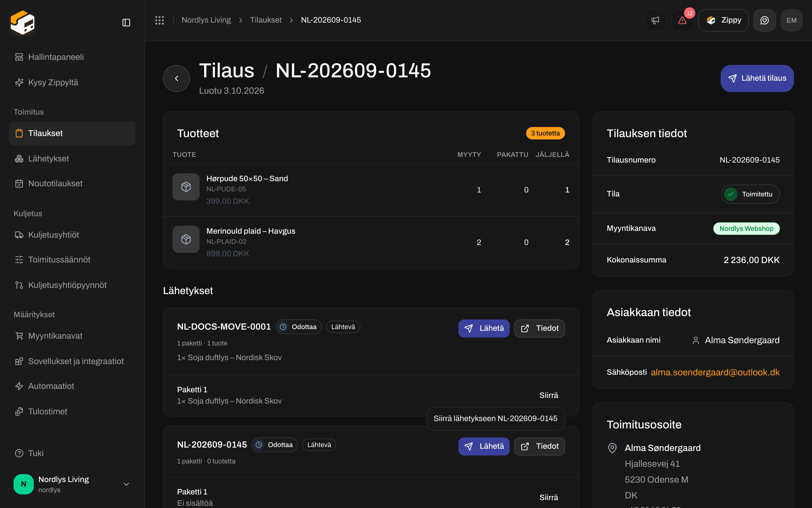Open Tiedot for NL-DOCS-MOVE-0001
The image size is (812, 508).
click(540, 328)
